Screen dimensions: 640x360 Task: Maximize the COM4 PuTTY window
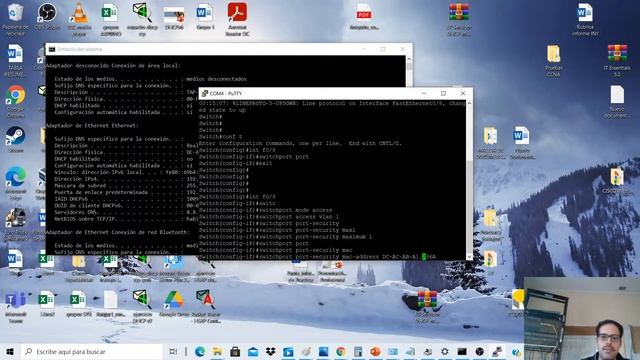(x=443, y=93)
